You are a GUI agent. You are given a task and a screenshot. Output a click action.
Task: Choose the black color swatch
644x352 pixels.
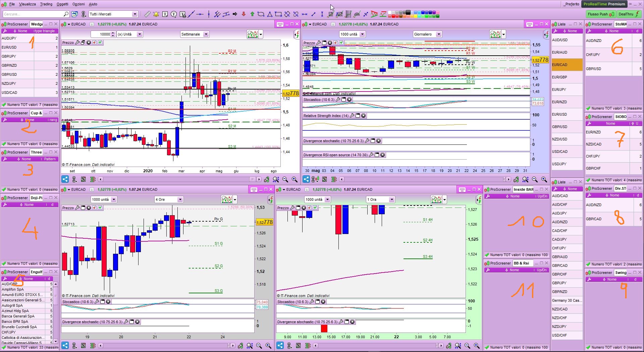408,12
